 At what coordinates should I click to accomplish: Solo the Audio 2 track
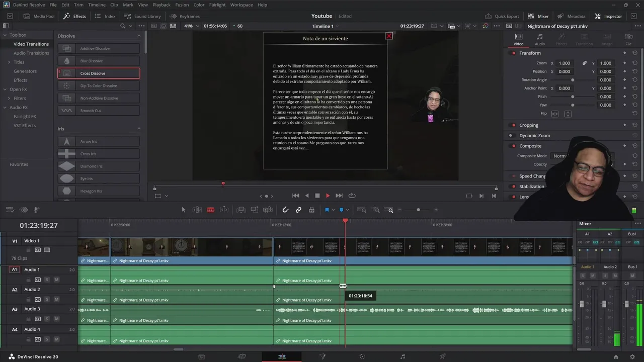pyautogui.click(x=47, y=299)
